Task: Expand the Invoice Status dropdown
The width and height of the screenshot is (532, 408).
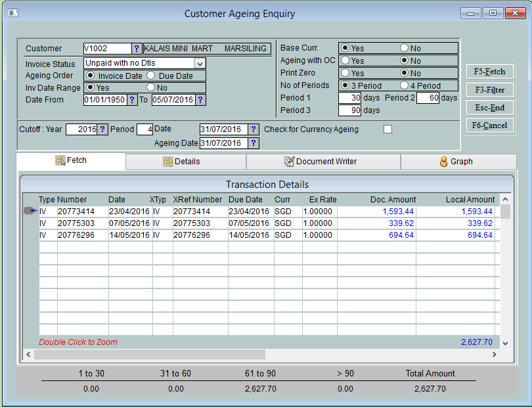Action: [200, 64]
